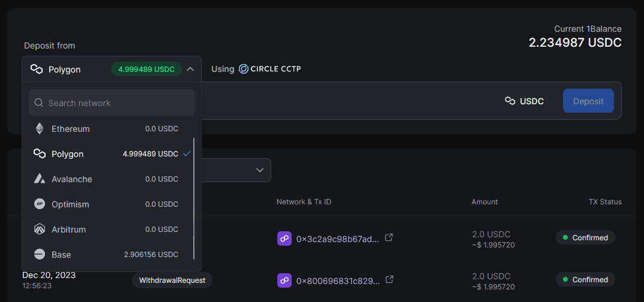
Task: Click the Ethereum network icon
Action: [40, 129]
